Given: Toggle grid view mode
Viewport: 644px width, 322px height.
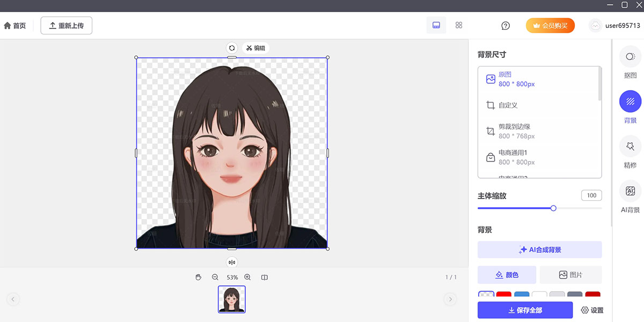Looking at the screenshot, I should (459, 25).
